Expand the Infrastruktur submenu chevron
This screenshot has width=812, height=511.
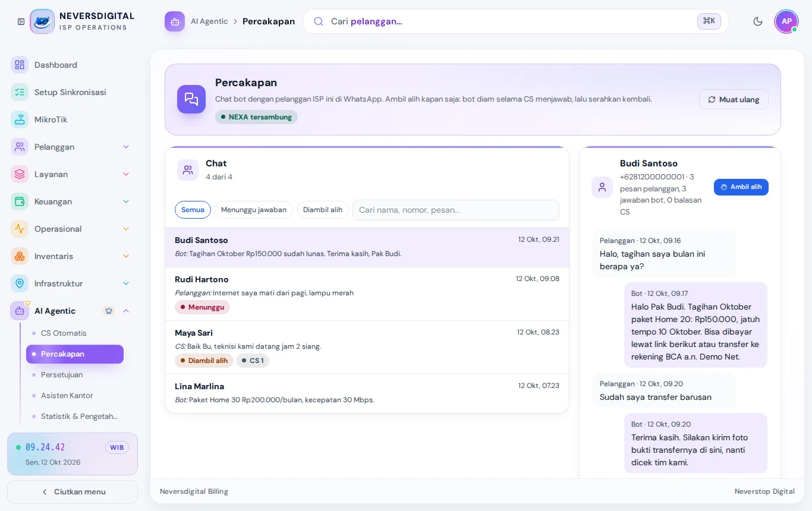point(126,283)
